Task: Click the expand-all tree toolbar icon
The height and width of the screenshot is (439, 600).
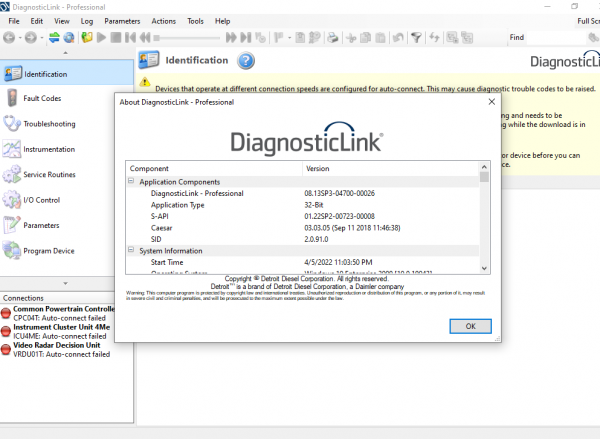Action: (x=452, y=38)
